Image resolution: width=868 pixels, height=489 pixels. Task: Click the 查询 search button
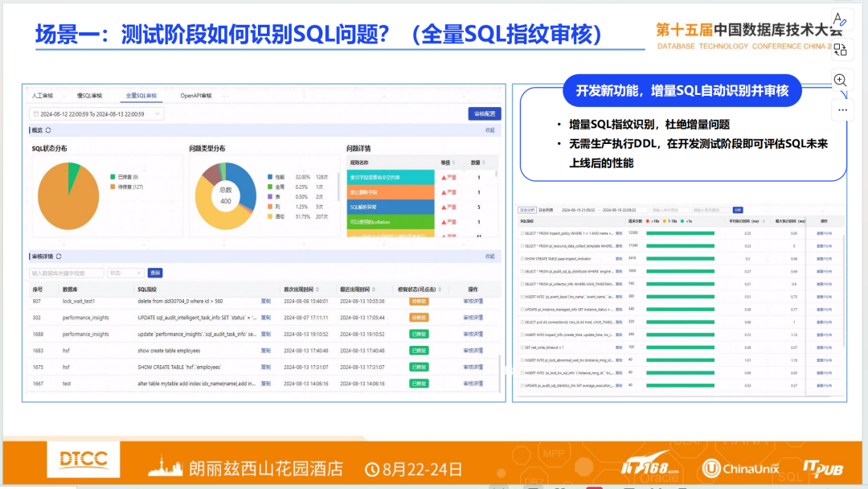155,273
